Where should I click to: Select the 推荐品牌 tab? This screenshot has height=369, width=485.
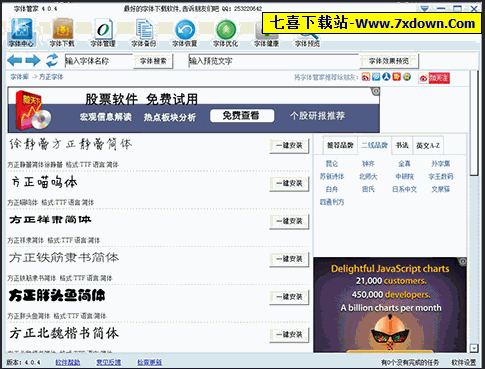tap(340, 145)
